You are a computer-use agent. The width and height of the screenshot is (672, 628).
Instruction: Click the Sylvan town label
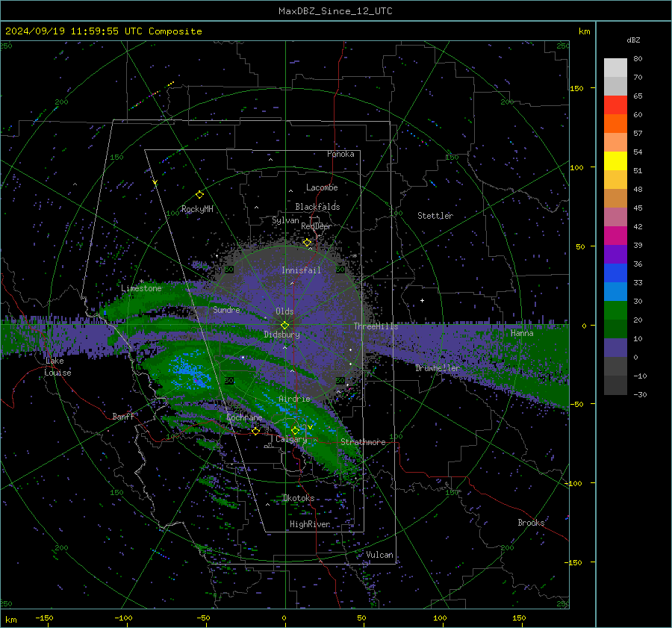click(285, 220)
